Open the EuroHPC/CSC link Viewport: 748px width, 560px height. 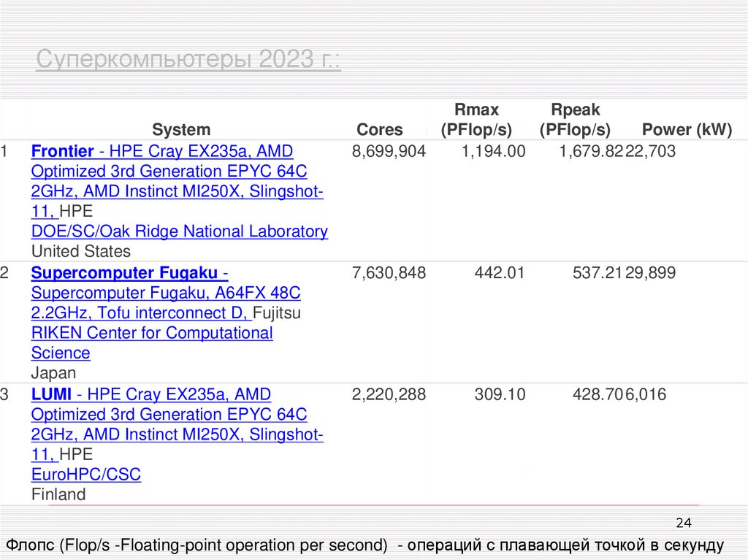pyautogui.click(x=86, y=474)
